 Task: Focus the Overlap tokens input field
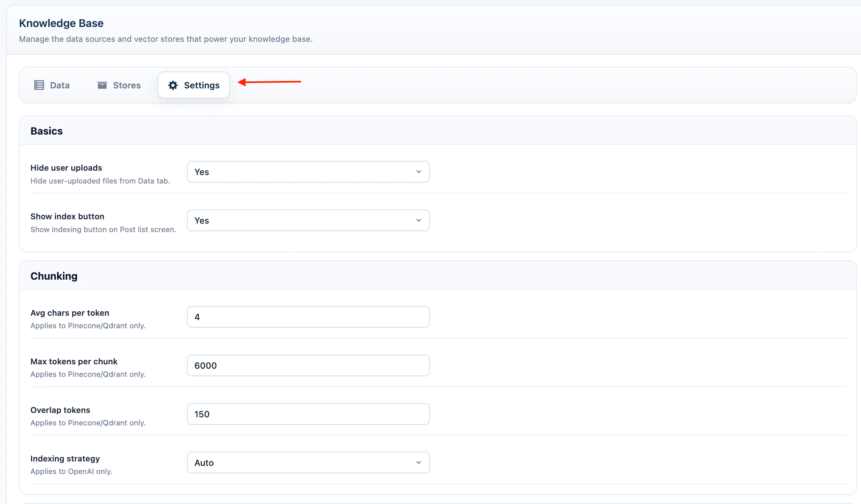tap(308, 414)
